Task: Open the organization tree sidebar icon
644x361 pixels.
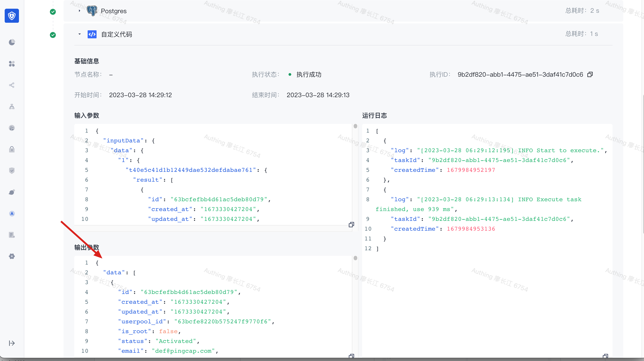Action: 12,107
